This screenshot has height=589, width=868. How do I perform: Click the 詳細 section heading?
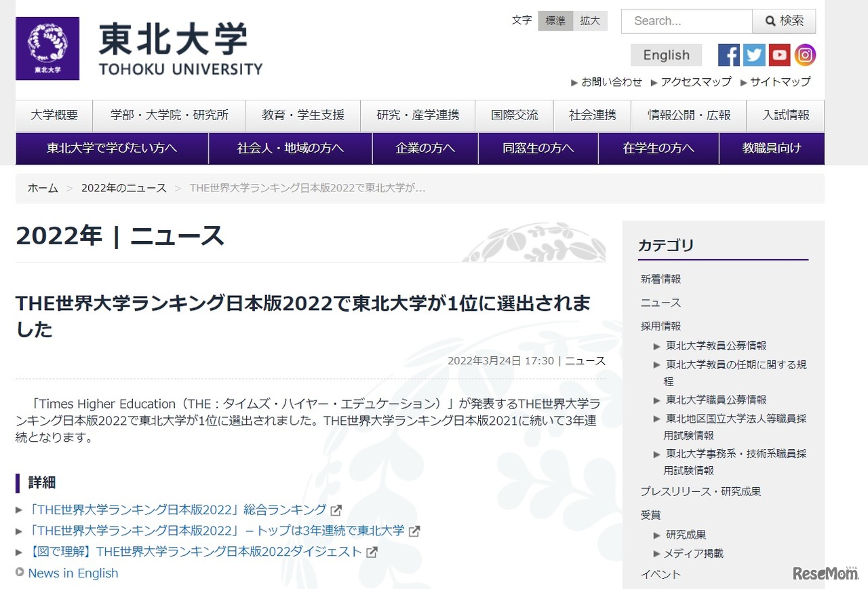(x=42, y=482)
